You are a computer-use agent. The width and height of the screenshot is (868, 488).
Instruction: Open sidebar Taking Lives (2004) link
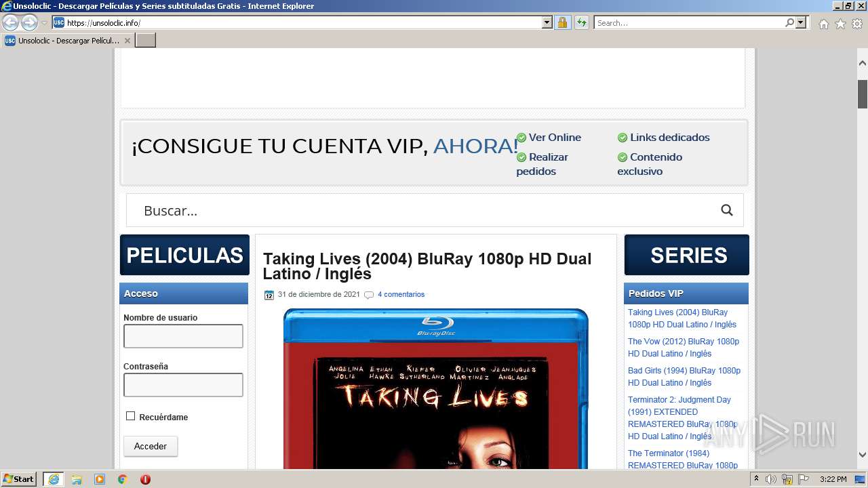point(682,319)
